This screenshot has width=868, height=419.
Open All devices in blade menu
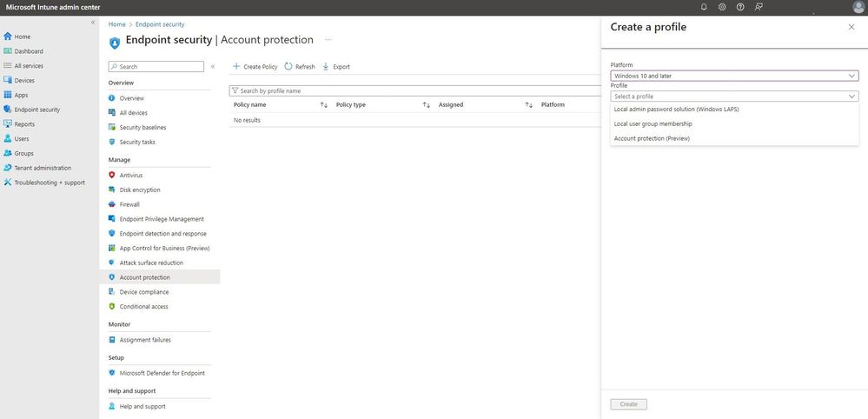(134, 113)
